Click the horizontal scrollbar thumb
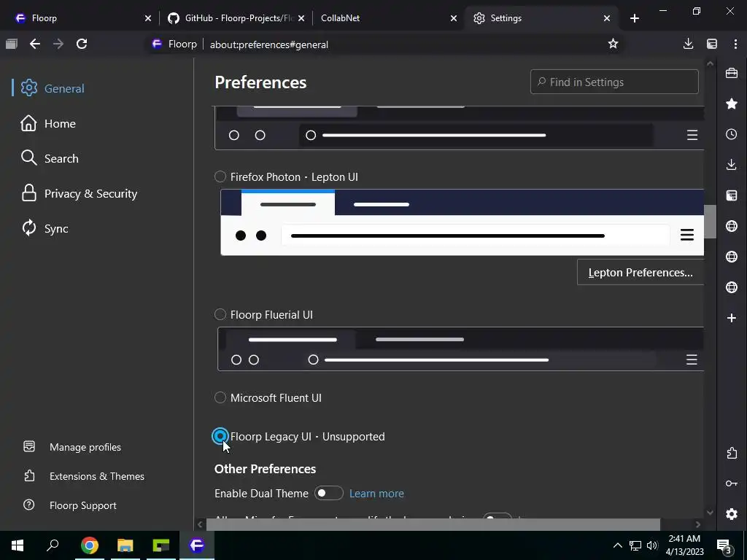 point(433,524)
